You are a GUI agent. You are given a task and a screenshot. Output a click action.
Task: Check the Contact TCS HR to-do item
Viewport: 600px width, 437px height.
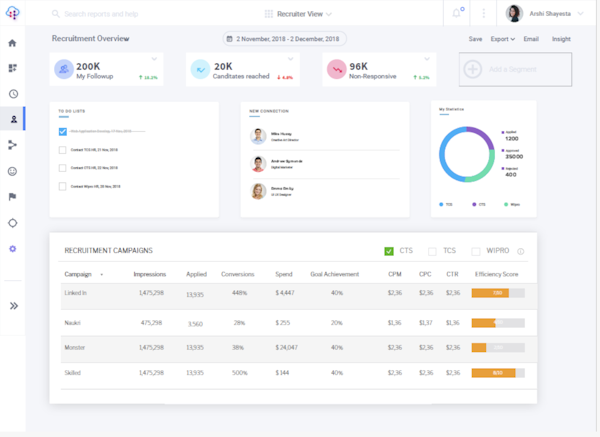point(63,150)
